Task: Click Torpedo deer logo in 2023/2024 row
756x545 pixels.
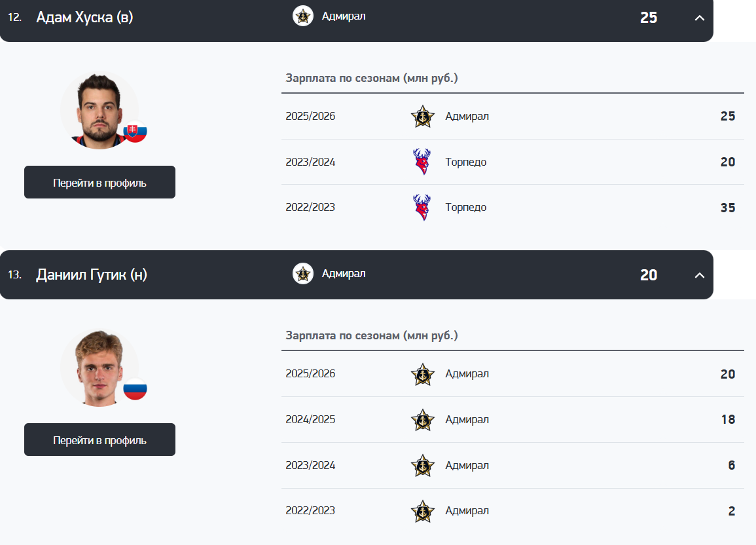Action: coord(422,162)
